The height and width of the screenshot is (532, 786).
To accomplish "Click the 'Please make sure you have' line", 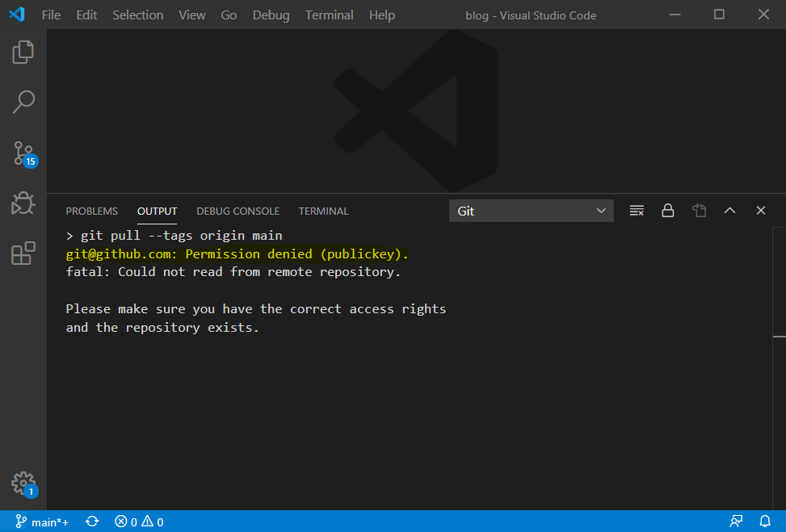I will (255, 309).
